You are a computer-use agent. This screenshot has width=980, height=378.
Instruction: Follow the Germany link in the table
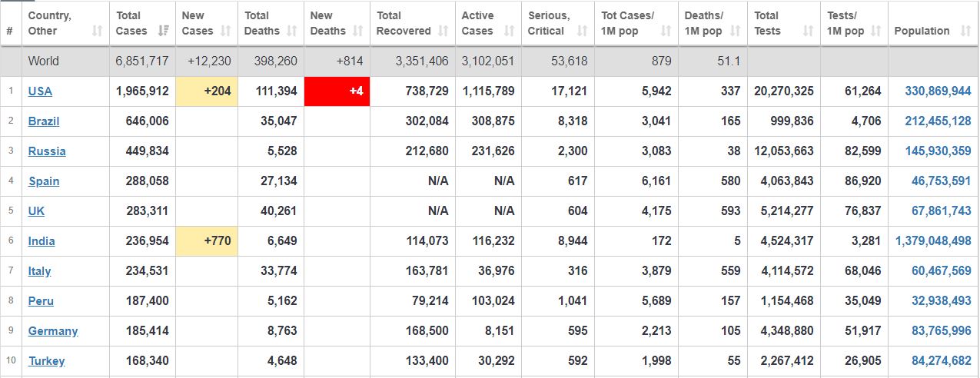point(53,331)
